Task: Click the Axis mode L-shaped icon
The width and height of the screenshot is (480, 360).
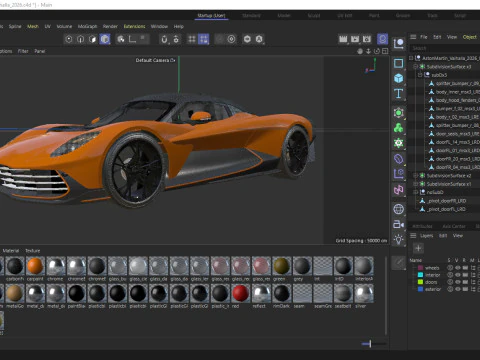Action: click(x=132, y=39)
